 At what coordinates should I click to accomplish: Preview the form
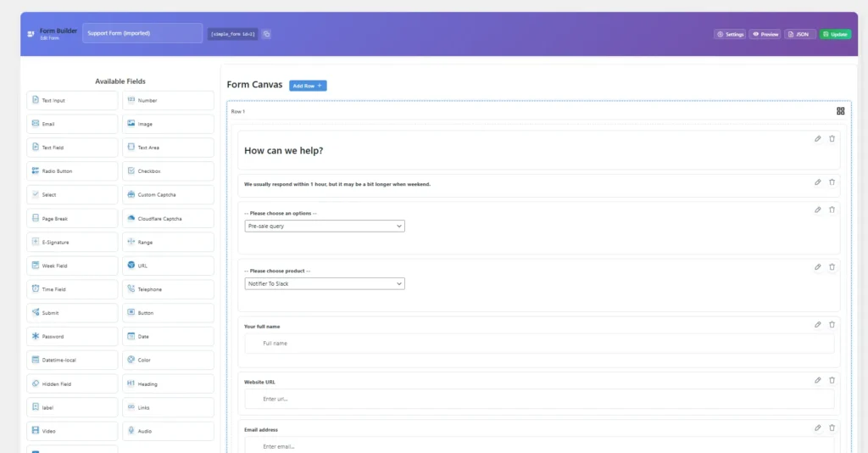click(765, 34)
